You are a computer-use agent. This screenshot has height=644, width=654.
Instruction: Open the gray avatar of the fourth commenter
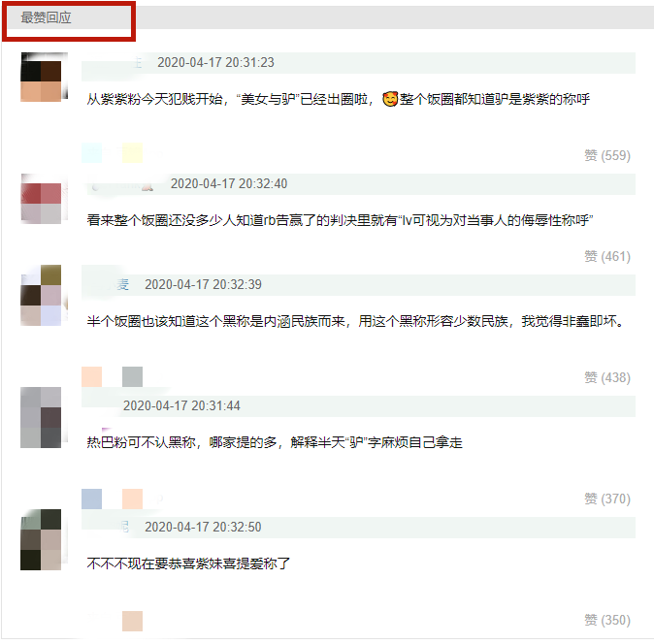(44, 417)
